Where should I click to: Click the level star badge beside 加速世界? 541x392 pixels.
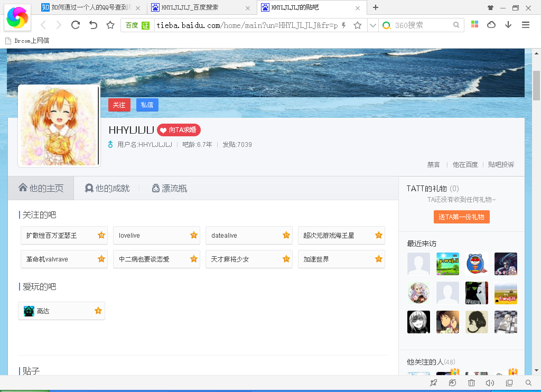pyautogui.click(x=379, y=259)
